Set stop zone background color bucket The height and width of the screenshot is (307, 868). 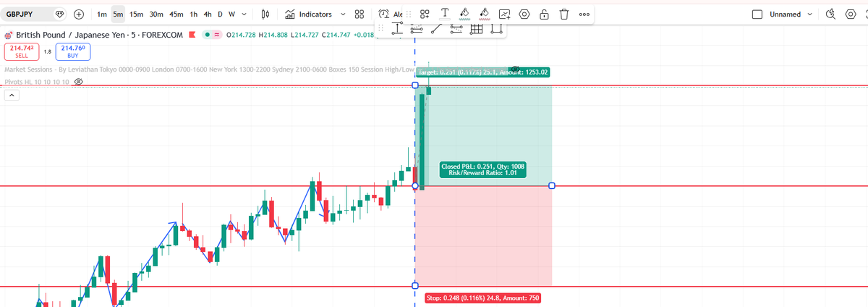click(485, 14)
